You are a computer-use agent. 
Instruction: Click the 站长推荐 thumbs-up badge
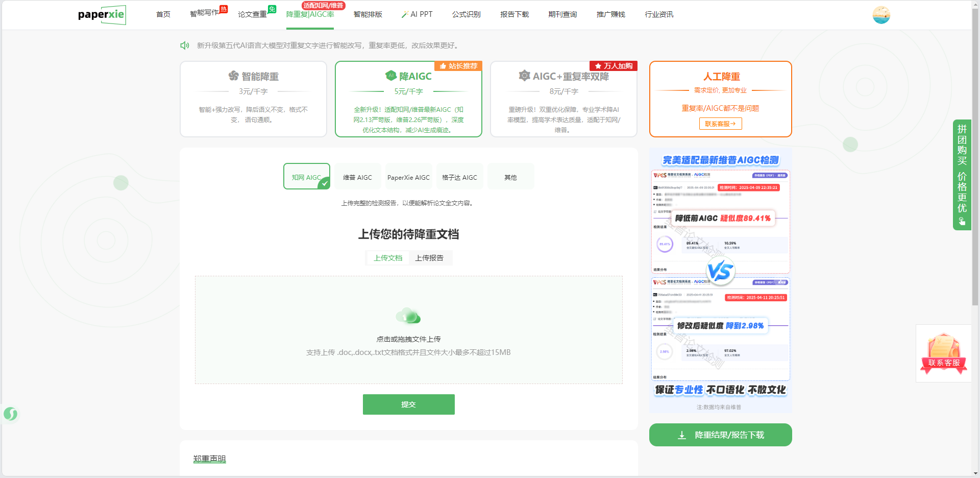[458, 66]
